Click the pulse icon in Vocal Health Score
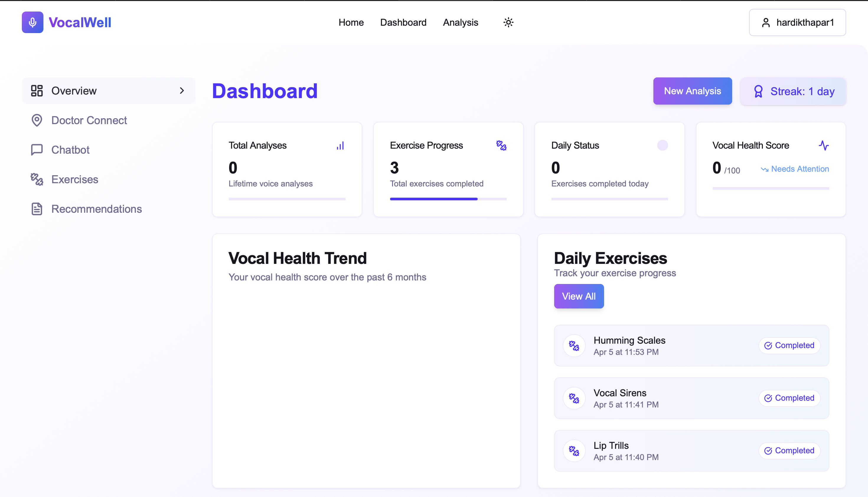Image resolution: width=868 pixels, height=497 pixels. tap(823, 145)
